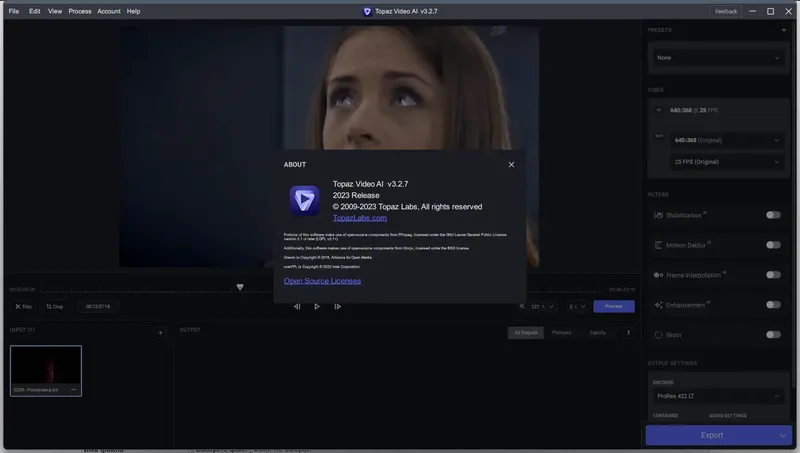The width and height of the screenshot is (800, 453).
Task: Open the input clip options menu
Action: point(73,390)
